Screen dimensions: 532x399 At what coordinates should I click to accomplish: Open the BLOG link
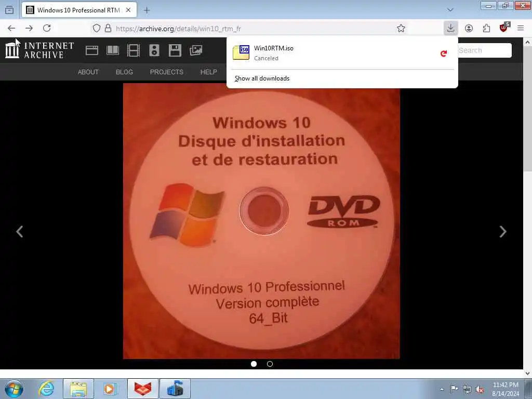coord(124,72)
